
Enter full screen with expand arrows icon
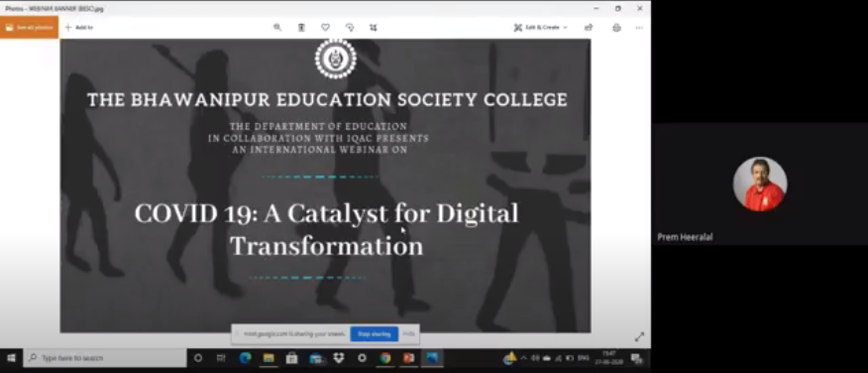click(639, 336)
